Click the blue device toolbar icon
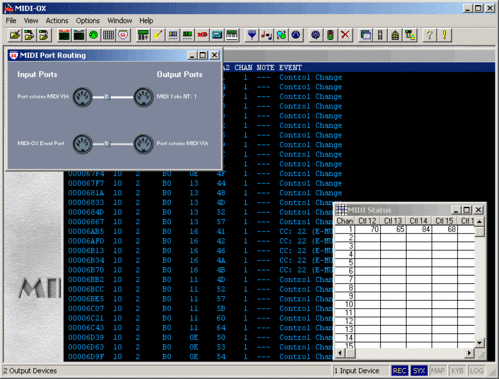Image resolution: width=499 pixels, height=379 pixels. [217, 35]
